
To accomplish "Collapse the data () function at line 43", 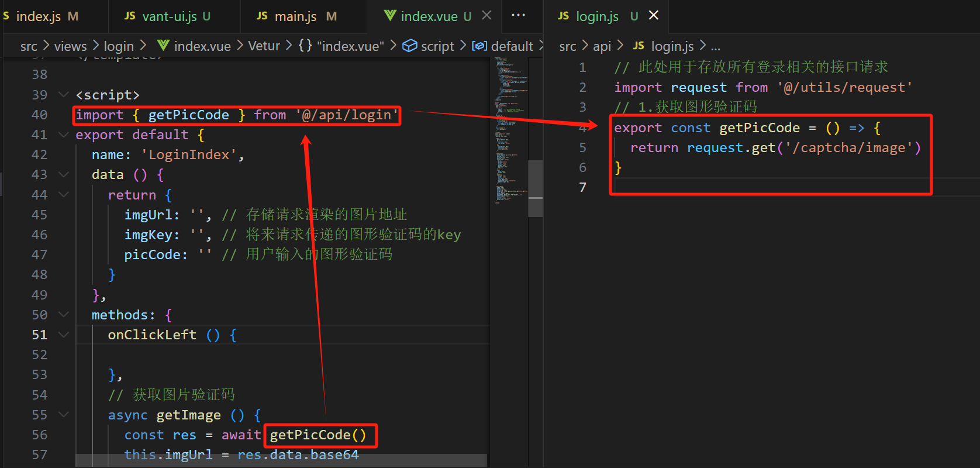I will coord(64,174).
